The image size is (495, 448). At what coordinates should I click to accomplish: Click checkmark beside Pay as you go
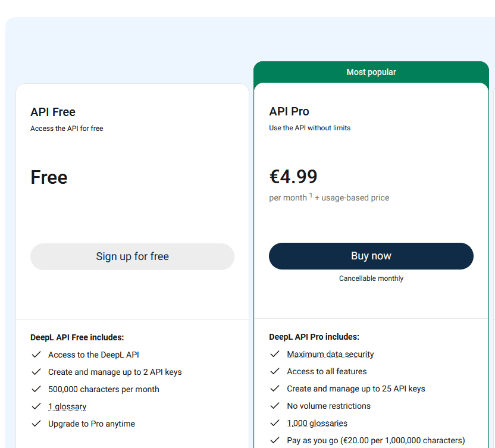click(x=274, y=440)
